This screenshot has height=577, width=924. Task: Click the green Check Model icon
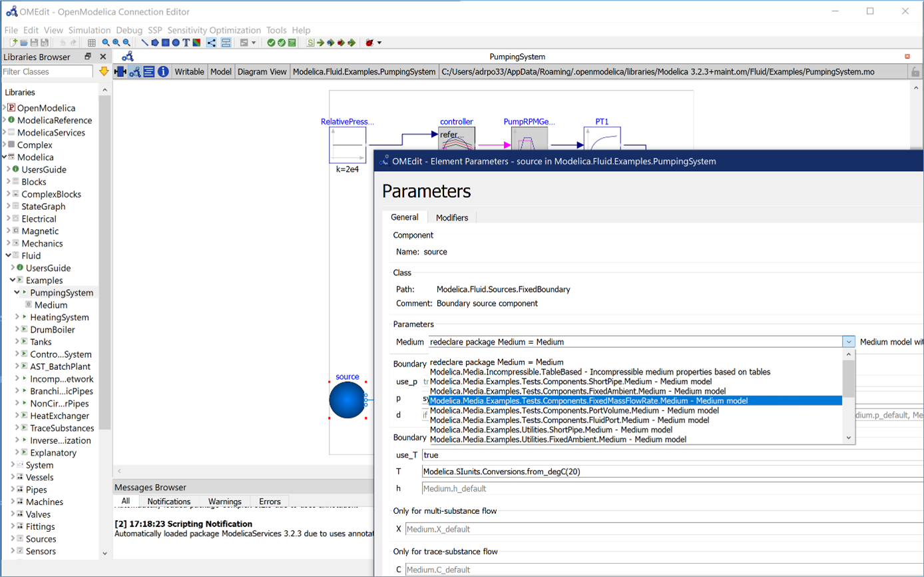click(x=271, y=43)
